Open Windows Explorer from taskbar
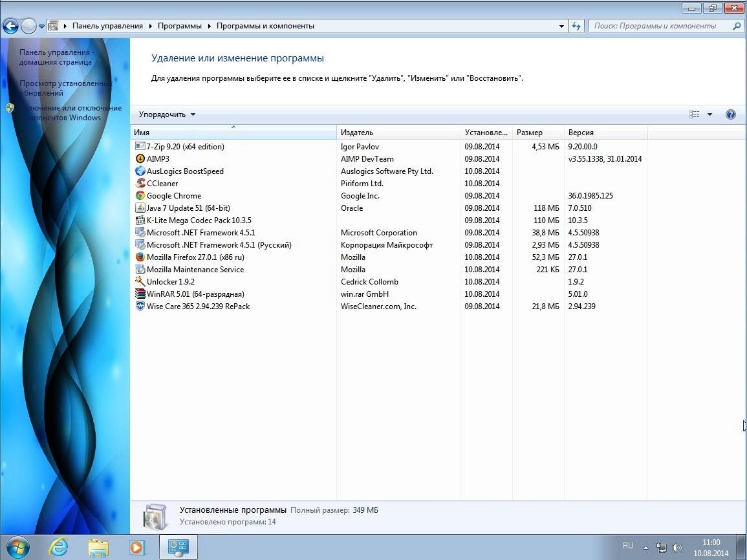Viewport: 747px width, 560px height. pos(98,547)
